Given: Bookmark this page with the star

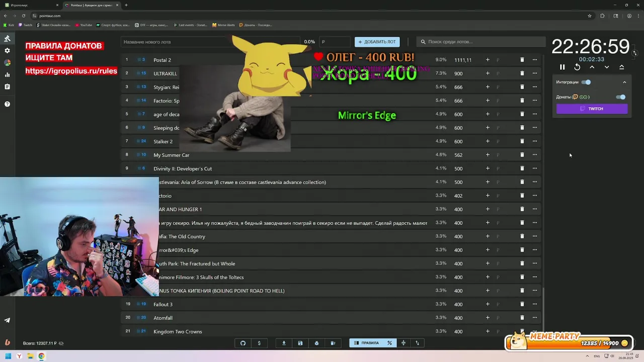Looking at the screenshot, I should [590, 16].
